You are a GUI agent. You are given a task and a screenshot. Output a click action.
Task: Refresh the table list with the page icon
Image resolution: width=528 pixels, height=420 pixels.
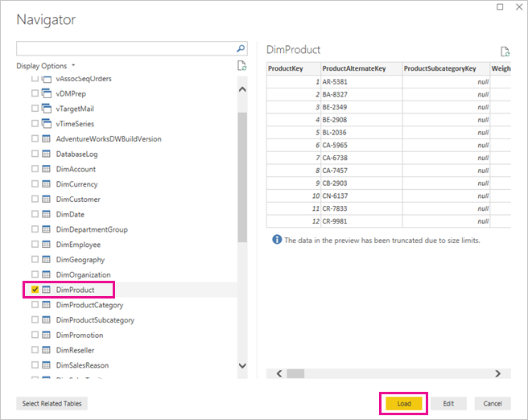pos(241,66)
